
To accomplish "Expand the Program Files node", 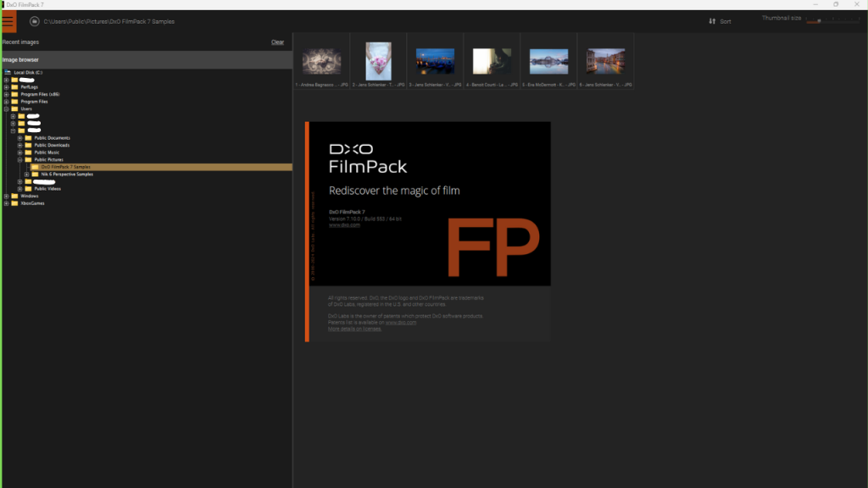I will (x=6, y=102).
